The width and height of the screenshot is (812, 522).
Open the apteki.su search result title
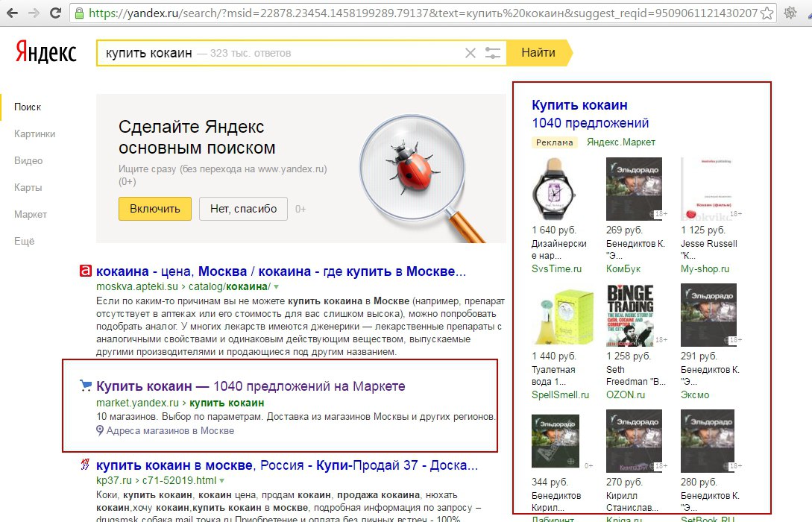point(281,271)
